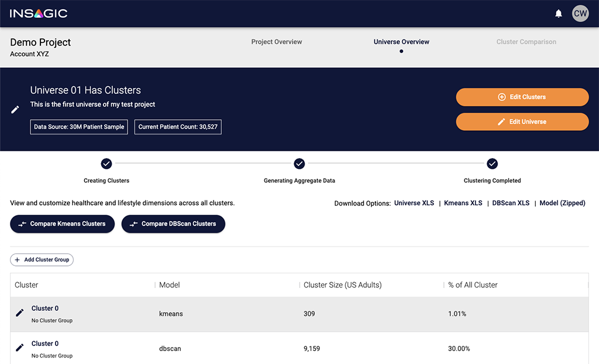Image resolution: width=599 pixels, height=364 pixels.
Task: Click Cluster Size column header
Action: pyautogui.click(x=343, y=285)
